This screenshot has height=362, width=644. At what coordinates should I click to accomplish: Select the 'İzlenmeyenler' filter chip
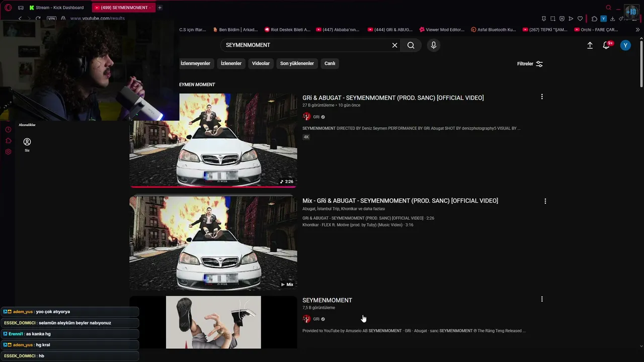pos(195,63)
